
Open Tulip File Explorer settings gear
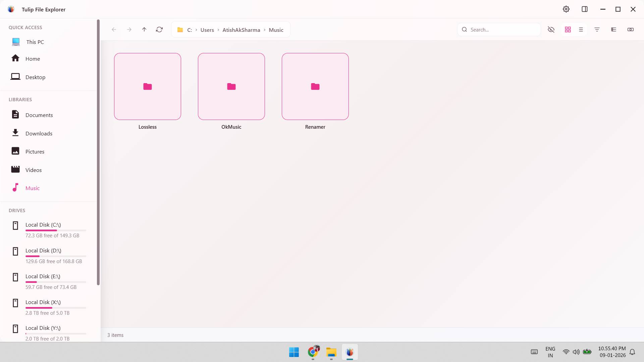[x=566, y=9]
